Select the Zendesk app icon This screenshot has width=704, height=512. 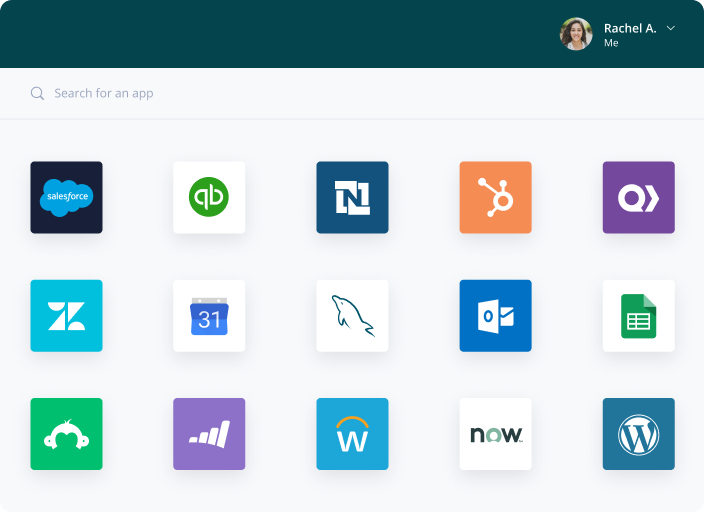pos(66,315)
